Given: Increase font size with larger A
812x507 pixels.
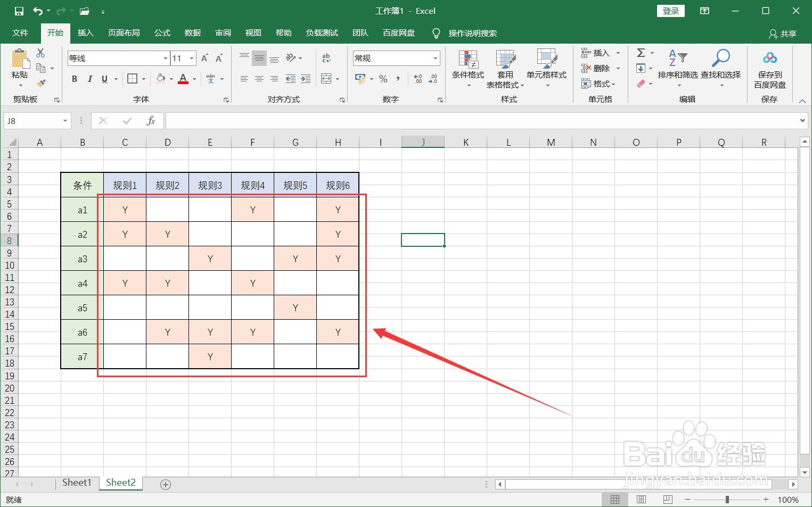Looking at the screenshot, I should point(204,58).
